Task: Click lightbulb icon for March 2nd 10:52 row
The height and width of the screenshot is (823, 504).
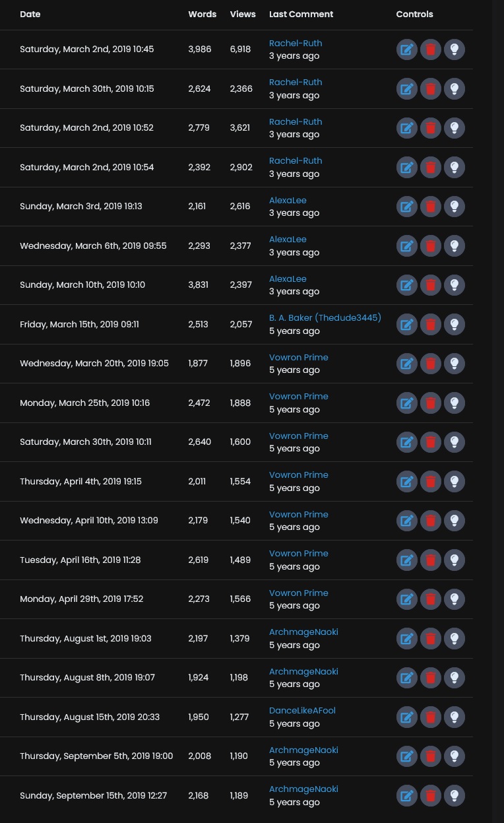Action: tap(455, 128)
